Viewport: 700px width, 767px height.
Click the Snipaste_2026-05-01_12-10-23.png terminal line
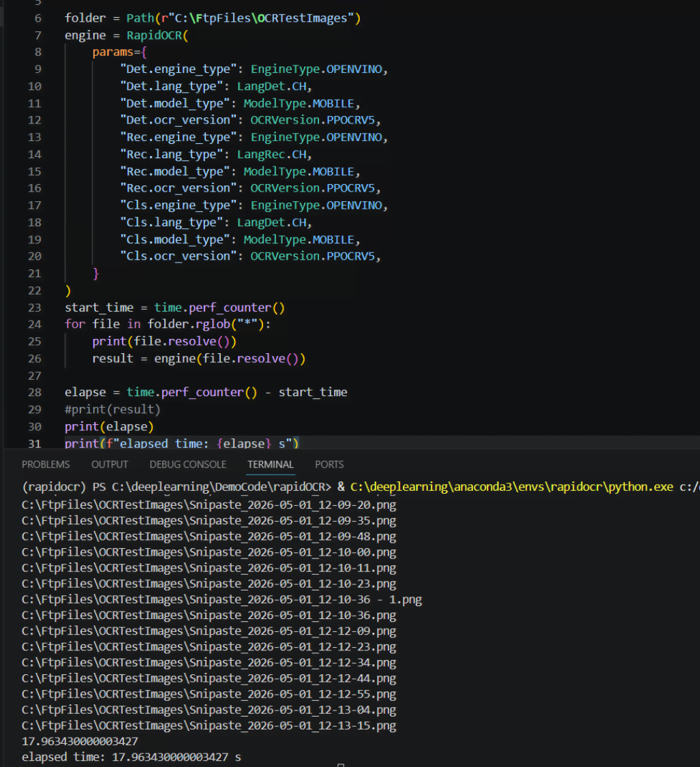coord(209,584)
